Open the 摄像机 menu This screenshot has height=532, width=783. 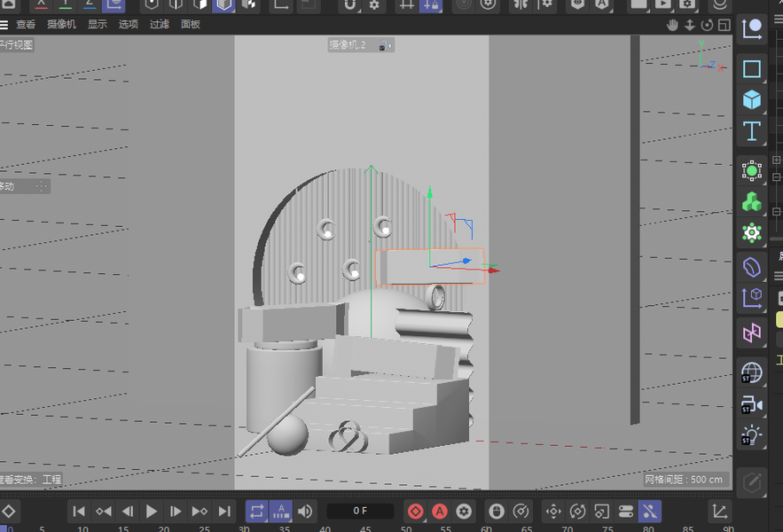(x=61, y=24)
